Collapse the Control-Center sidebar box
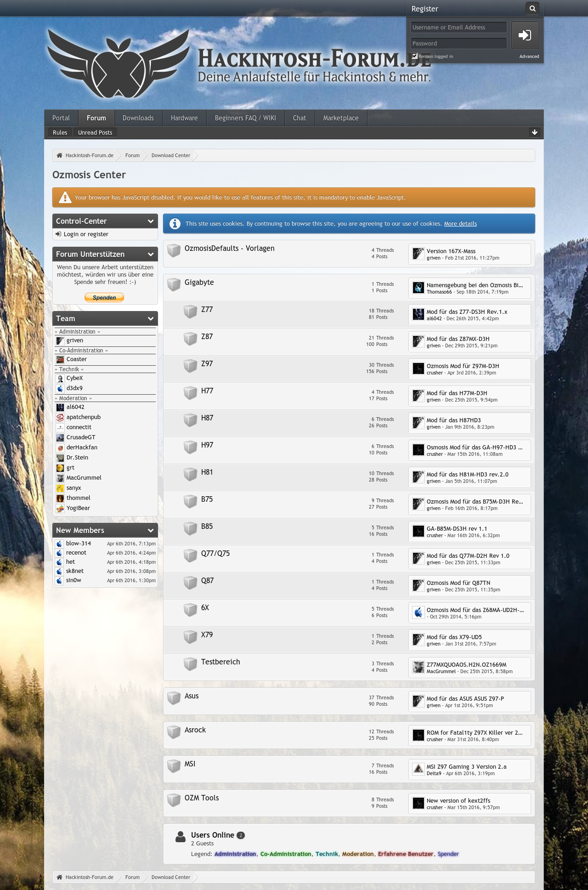This screenshot has width=588, height=890. 151,221
